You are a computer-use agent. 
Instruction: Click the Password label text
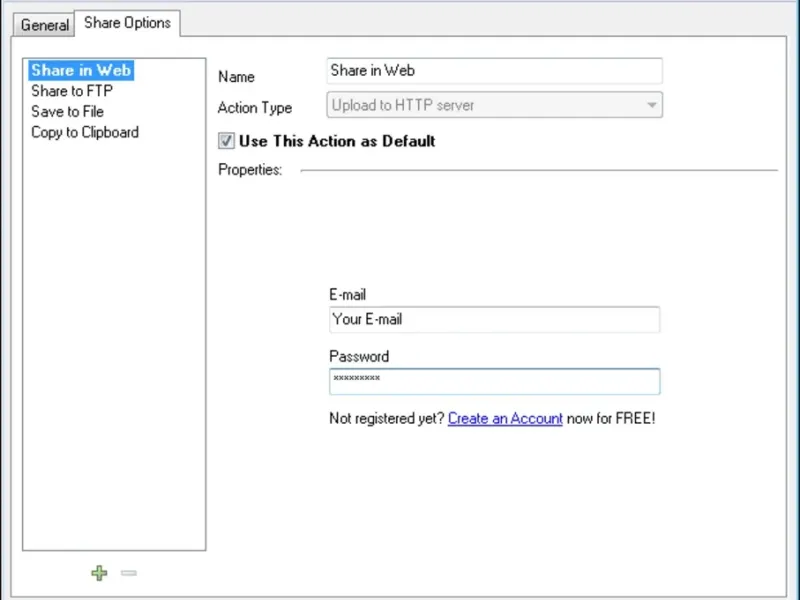359,356
